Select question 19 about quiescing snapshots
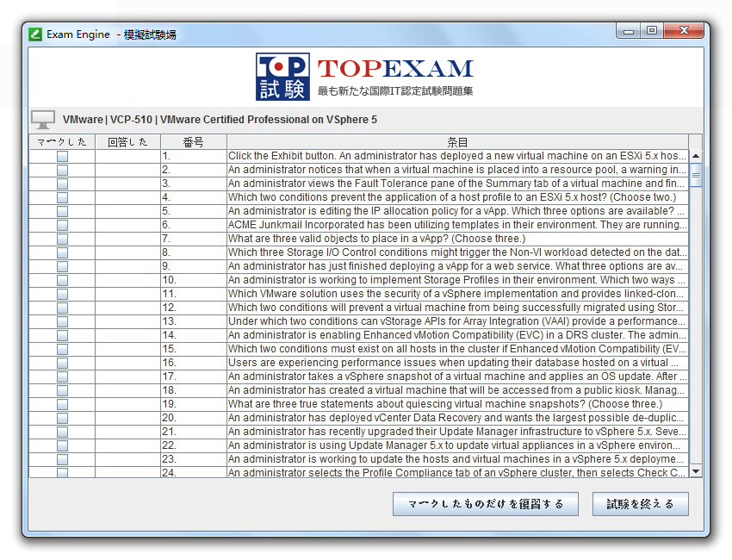The image size is (732, 560). (x=457, y=404)
